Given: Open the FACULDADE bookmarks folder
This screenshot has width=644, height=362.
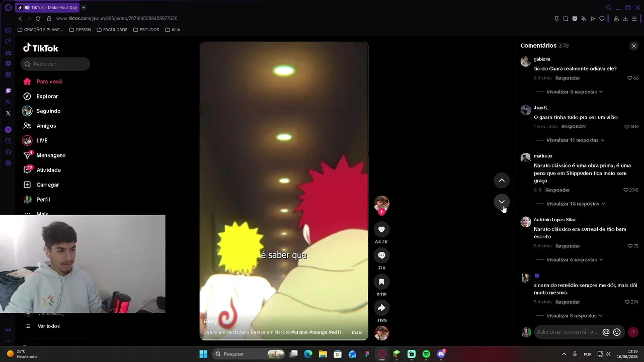Looking at the screenshot, I should [112, 30].
